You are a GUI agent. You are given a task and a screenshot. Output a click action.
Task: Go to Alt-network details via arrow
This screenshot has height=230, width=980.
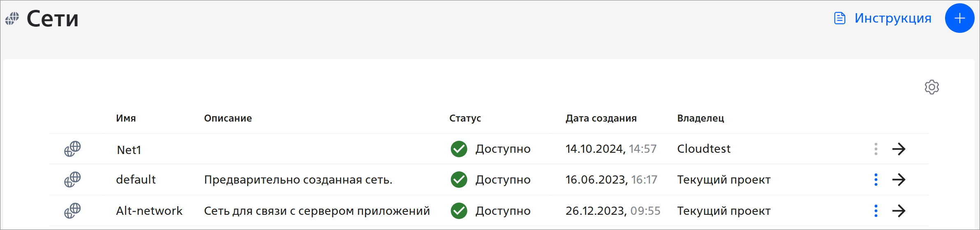click(x=899, y=211)
